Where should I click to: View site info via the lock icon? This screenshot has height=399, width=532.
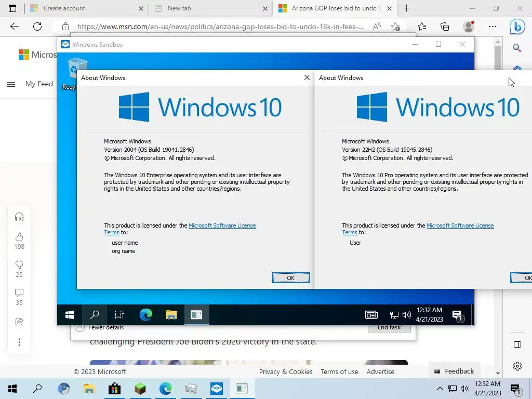(65, 26)
